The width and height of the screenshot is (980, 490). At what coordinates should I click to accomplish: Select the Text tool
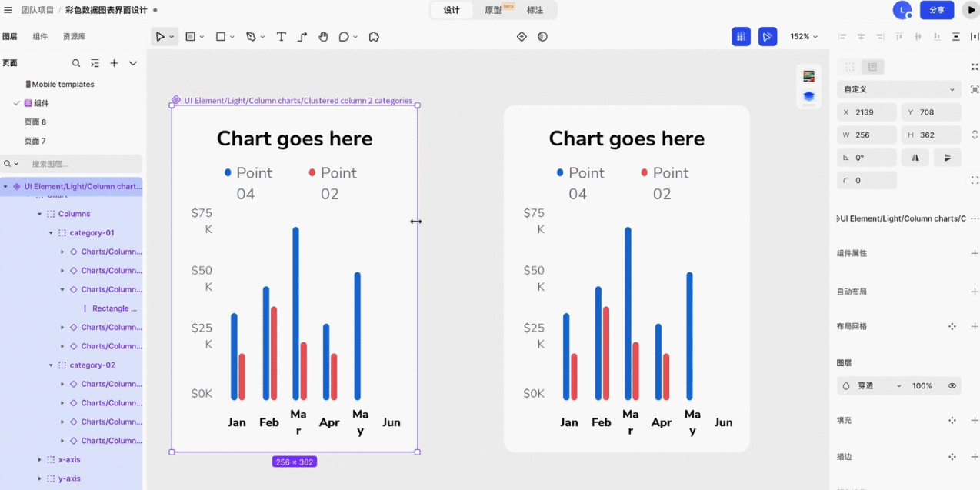pyautogui.click(x=281, y=37)
